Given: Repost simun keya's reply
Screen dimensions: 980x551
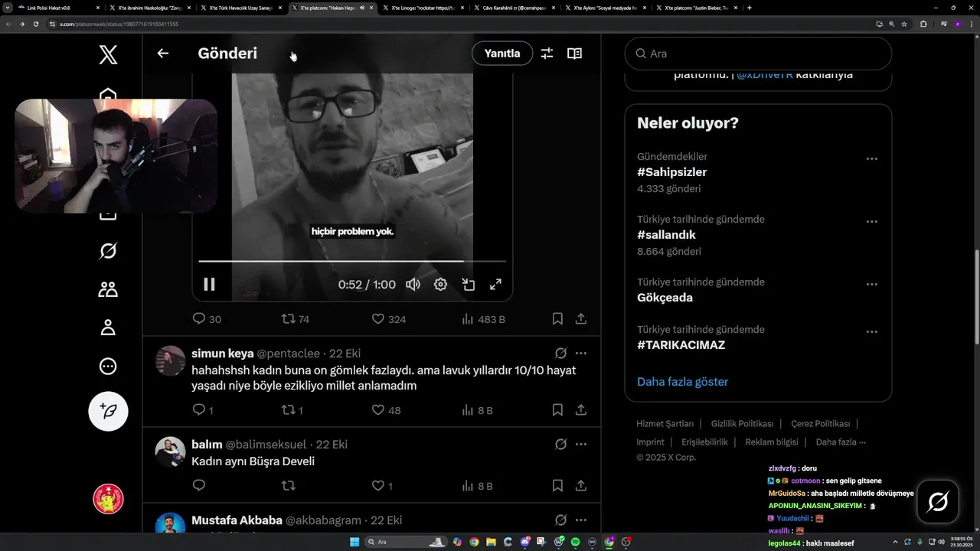Looking at the screenshot, I should pyautogui.click(x=292, y=410).
